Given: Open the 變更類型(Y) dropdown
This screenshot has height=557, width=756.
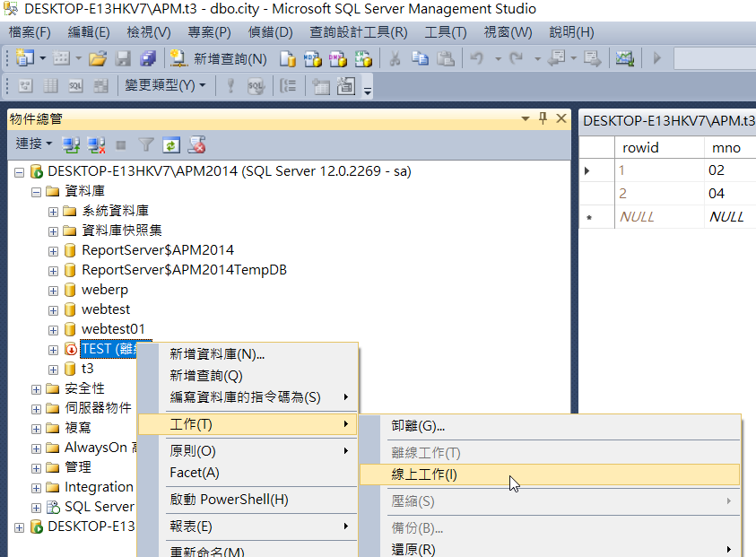Looking at the screenshot, I should (x=165, y=86).
